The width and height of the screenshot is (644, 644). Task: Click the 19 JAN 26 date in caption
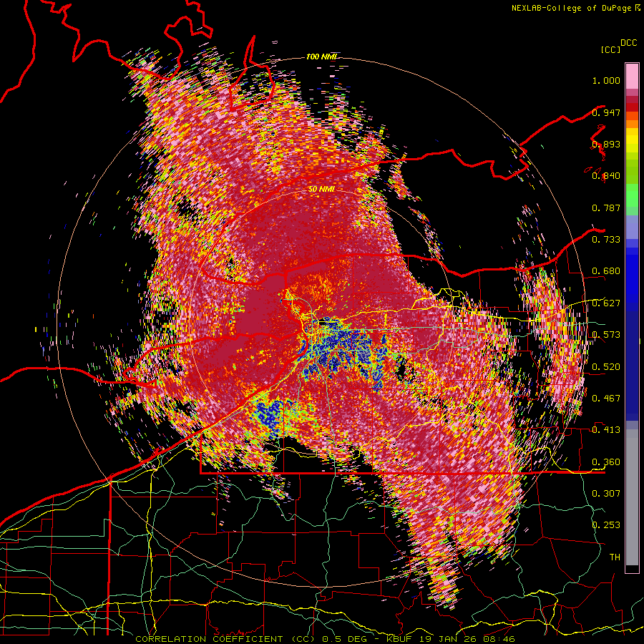[x=449, y=639]
